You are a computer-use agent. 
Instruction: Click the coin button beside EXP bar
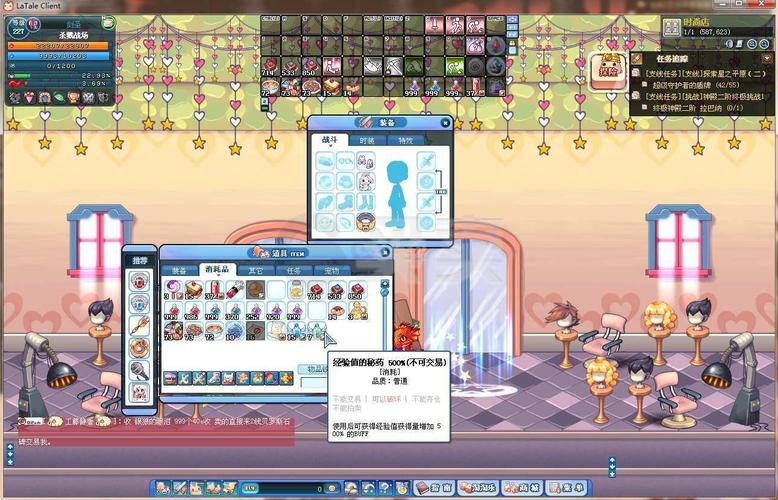[x=331, y=489]
